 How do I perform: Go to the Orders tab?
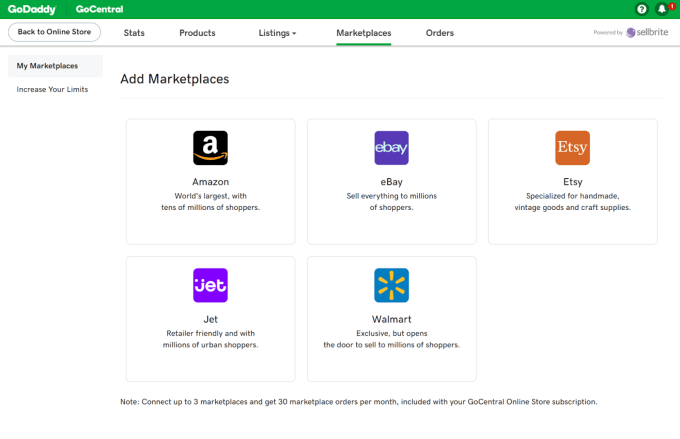440,33
